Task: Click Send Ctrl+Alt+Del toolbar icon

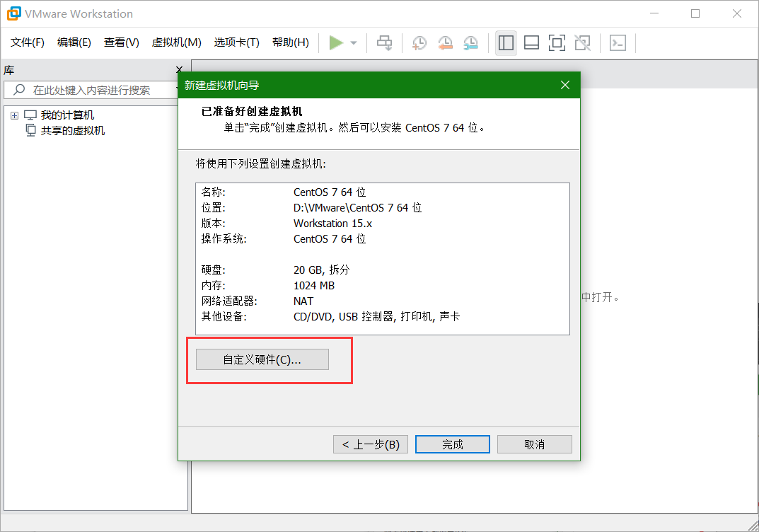Action: click(x=385, y=42)
